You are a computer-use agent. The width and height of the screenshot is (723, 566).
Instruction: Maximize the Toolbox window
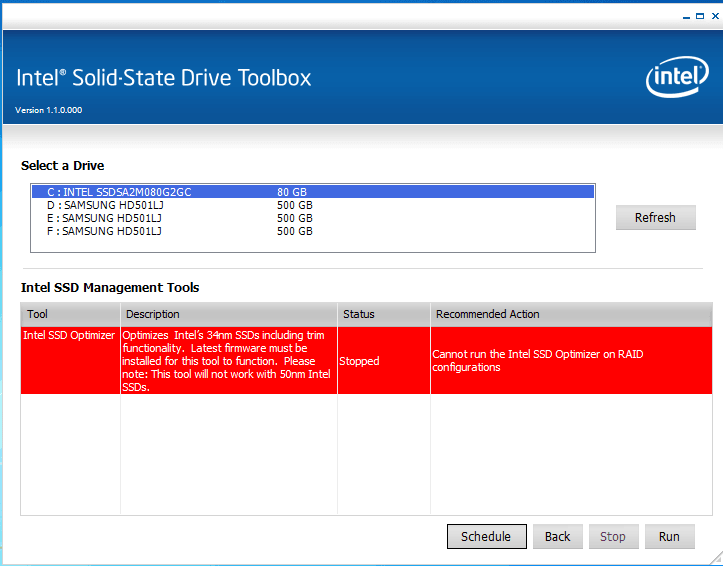pos(700,16)
